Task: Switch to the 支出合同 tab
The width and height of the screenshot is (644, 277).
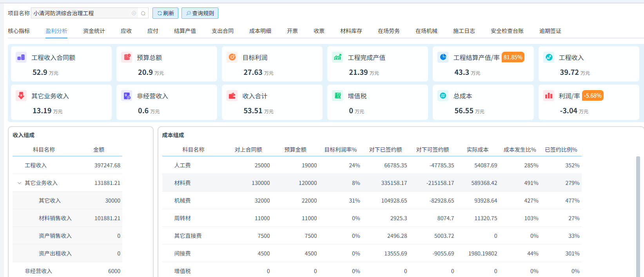Action: [223, 31]
